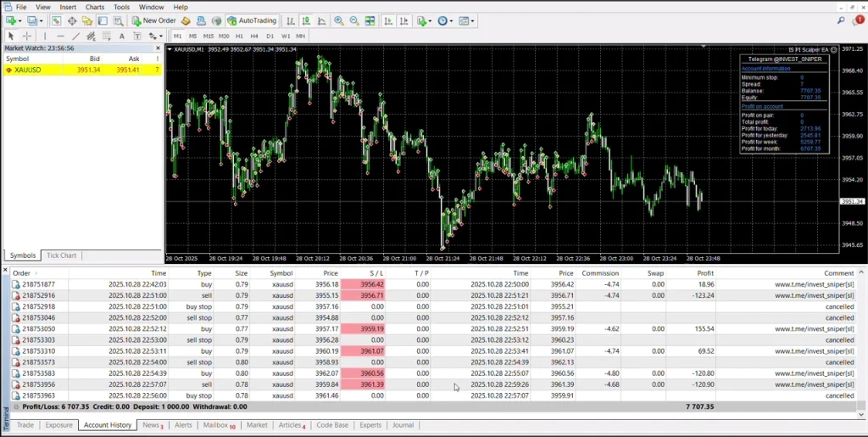Viewport: 868px width, 437px height.
Task: Open the Periods clock icon
Action: (x=442, y=20)
